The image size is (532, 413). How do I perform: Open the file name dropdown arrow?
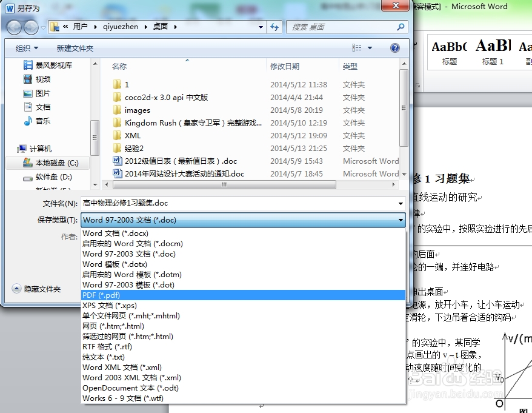pyautogui.click(x=399, y=203)
